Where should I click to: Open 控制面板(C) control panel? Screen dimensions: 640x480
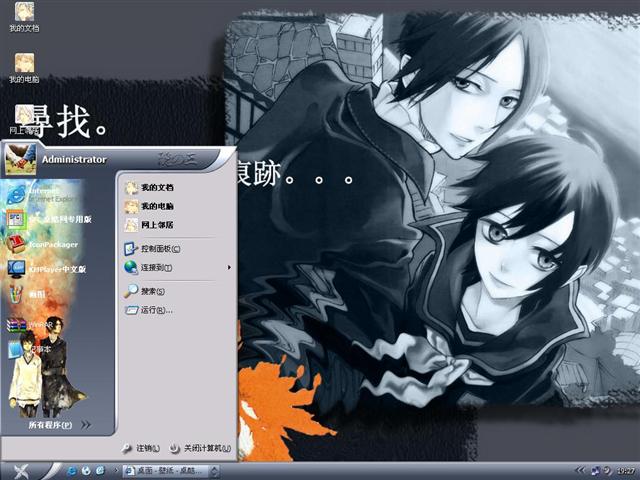click(x=153, y=249)
